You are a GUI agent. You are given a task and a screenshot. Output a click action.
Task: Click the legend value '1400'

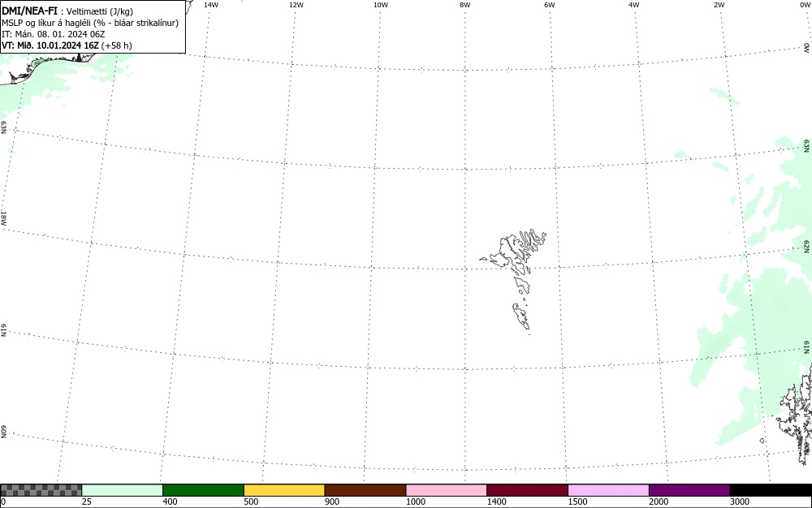point(497,502)
